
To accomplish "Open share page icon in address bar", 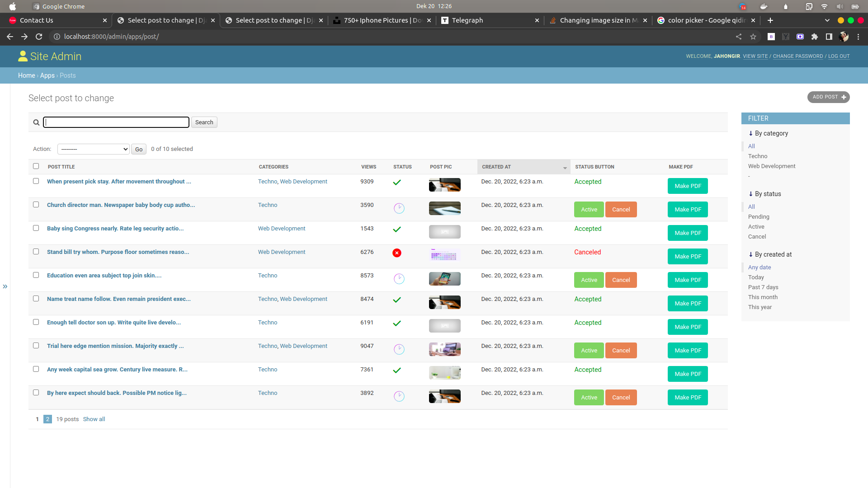I will click(x=739, y=37).
